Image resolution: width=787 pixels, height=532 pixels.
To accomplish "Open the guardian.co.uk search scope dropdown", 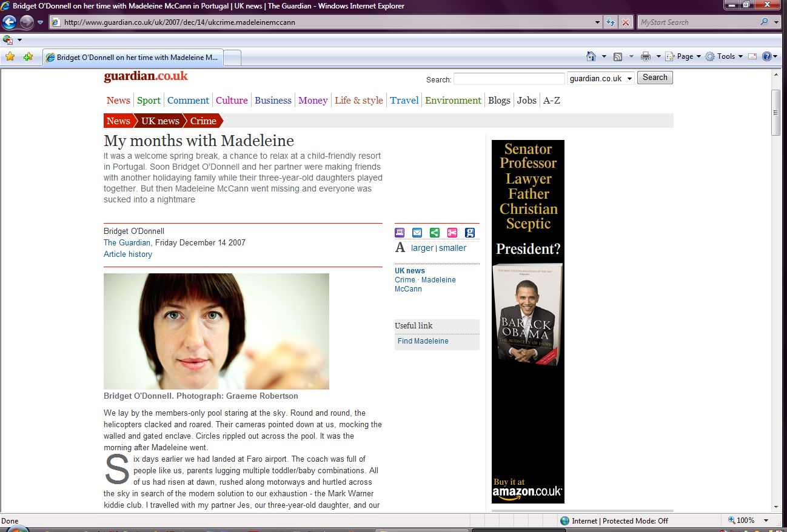I will pos(600,78).
